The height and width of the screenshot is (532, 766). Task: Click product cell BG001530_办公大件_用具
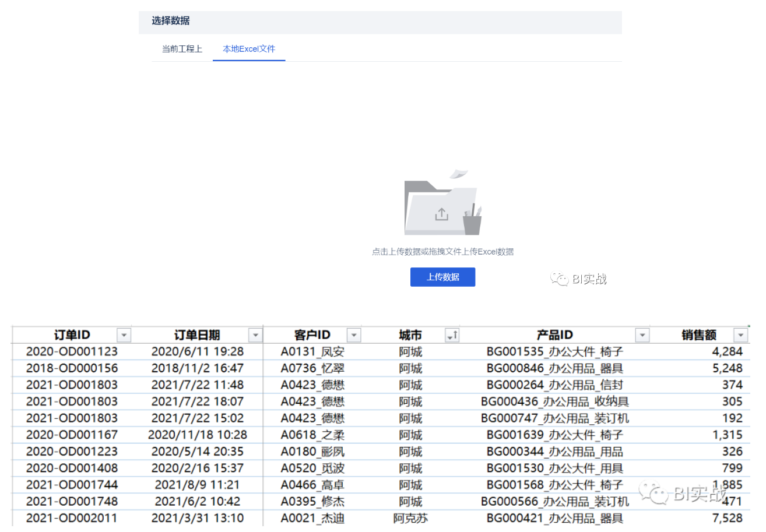[x=555, y=468]
